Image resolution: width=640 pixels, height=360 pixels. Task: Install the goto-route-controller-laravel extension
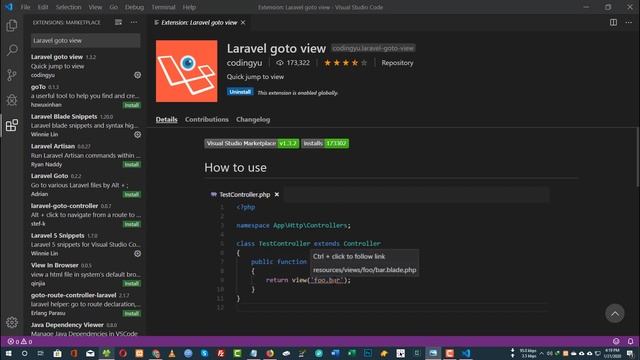(x=132, y=313)
